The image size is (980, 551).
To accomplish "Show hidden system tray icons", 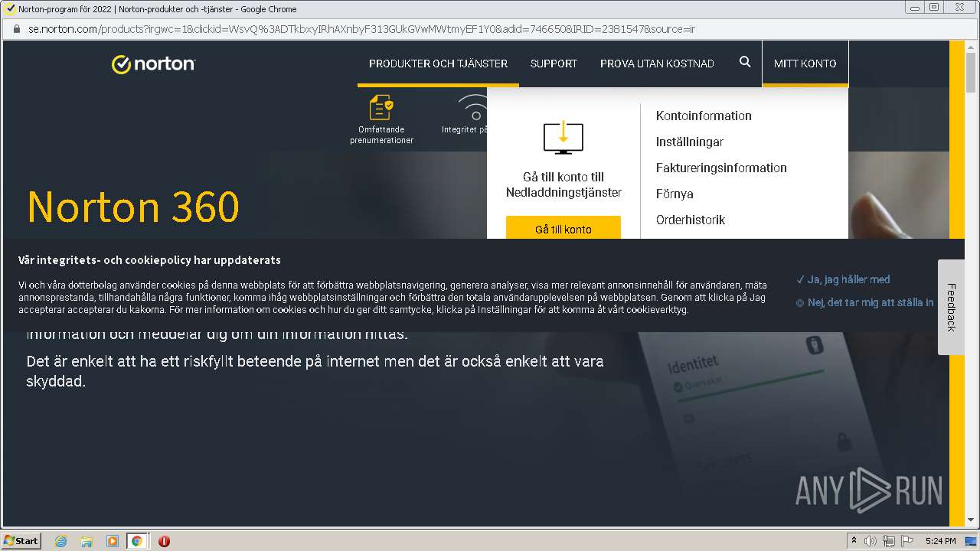I will click(x=854, y=541).
